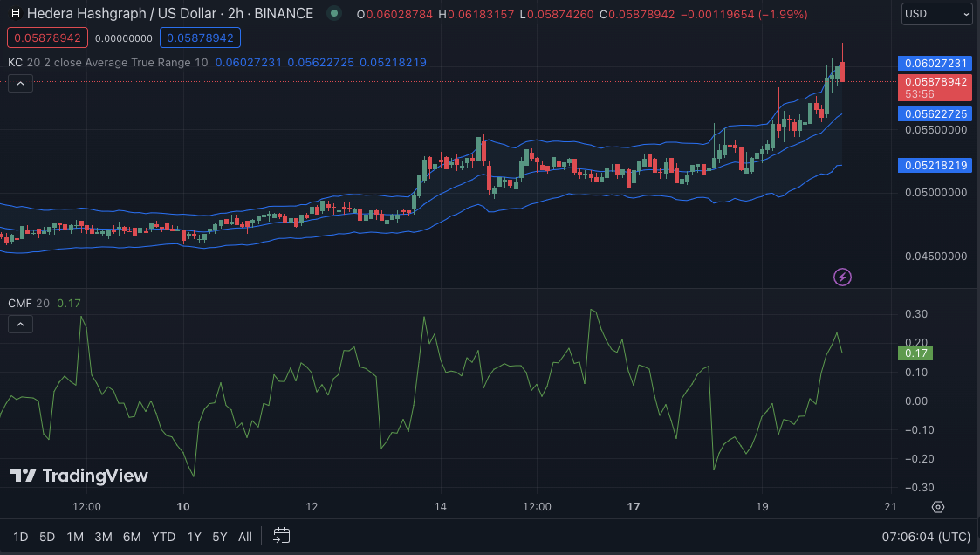Click the KC legend value 0.05218219
The width and height of the screenshot is (980, 555).
pyautogui.click(x=393, y=63)
